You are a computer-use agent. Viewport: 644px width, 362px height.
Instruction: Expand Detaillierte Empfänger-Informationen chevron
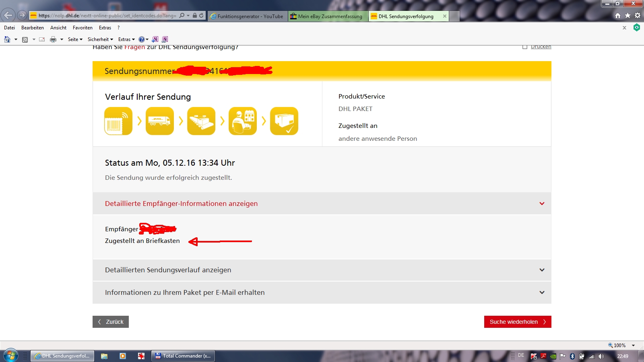542,204
